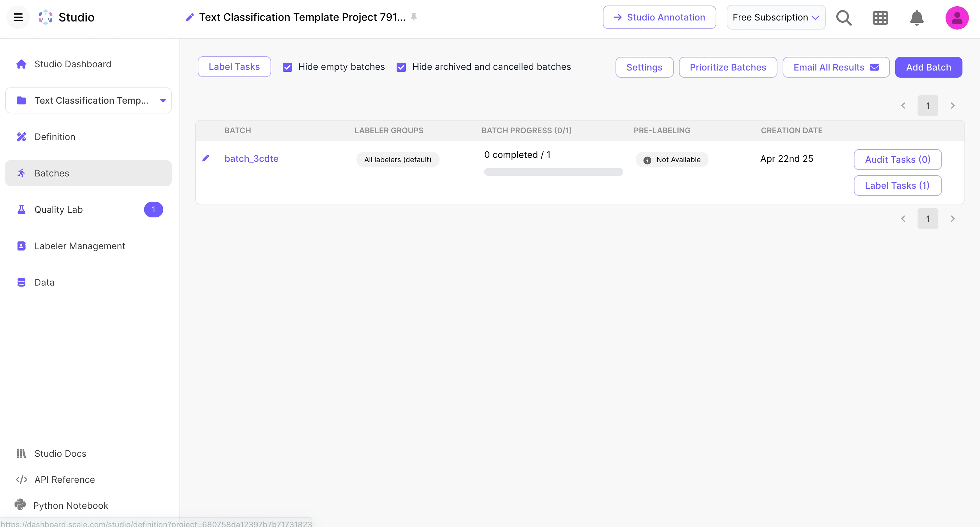Screen dimensions: 980x527
Task: Click the pencil icon beside project title
Action: pyautogui.click(x=189, y=17)
